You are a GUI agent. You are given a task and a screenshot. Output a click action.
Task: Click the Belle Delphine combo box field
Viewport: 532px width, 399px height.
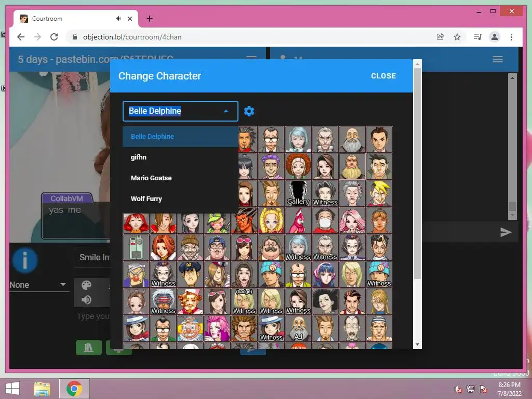click(x=180, y=111)
